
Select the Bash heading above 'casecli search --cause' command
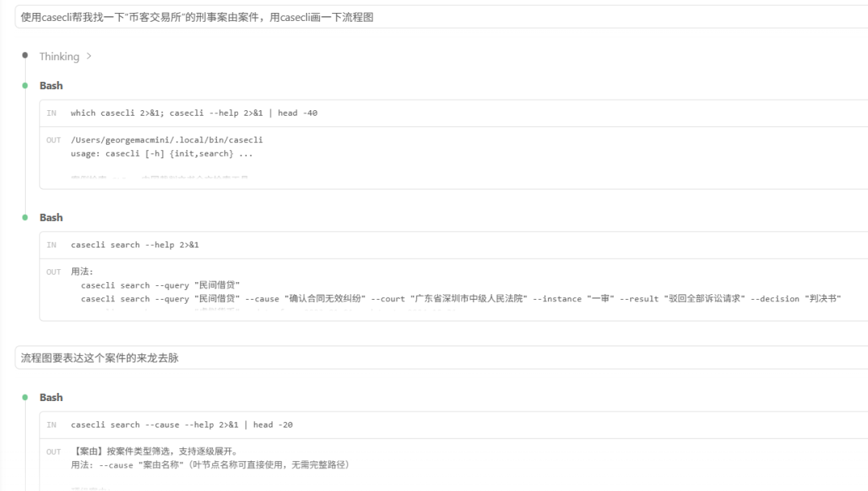tap(51, 398)
